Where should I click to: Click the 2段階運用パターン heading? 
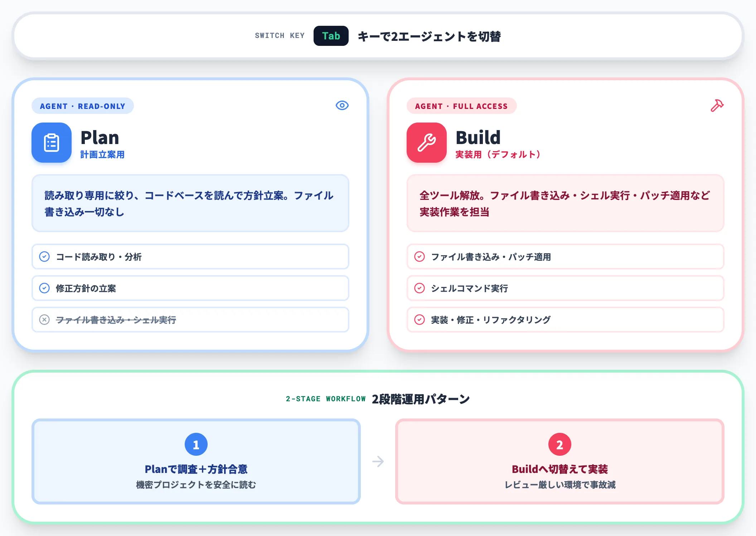point(421,399)
